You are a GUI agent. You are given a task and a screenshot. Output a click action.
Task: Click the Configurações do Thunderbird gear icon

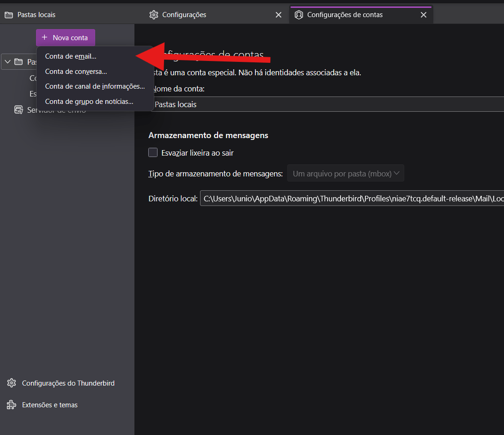coord(12,383)
